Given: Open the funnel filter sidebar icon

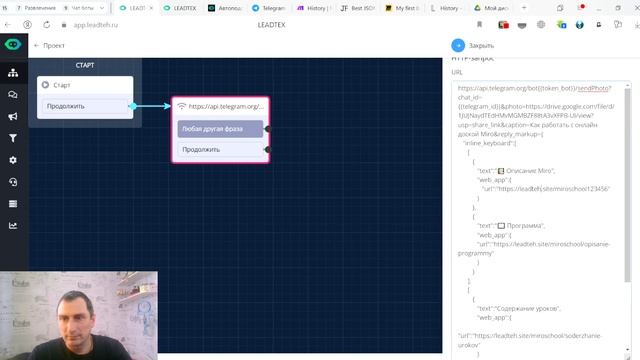Looking at the screenshot, I should (x=13, y=138).
